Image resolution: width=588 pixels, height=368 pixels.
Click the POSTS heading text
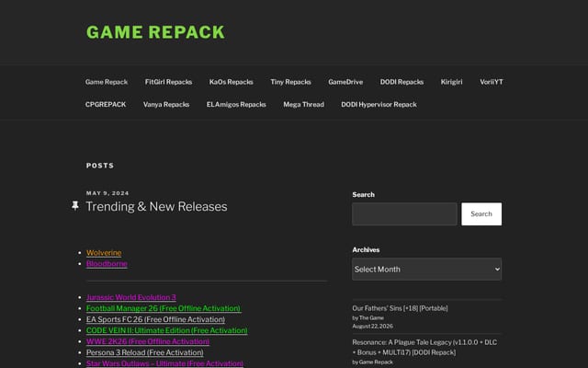100,166
